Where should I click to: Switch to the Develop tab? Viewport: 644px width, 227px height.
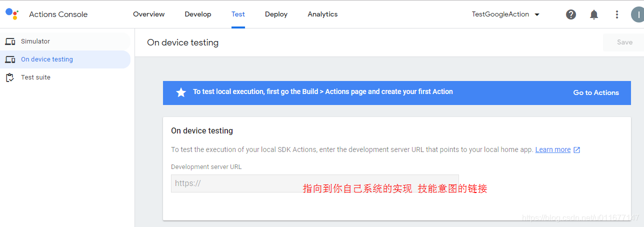coord(198,14)
